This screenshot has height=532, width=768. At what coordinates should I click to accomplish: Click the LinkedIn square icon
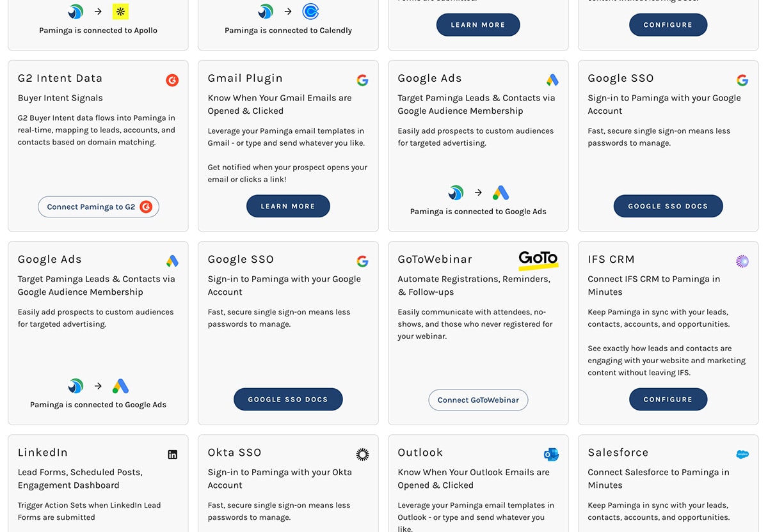[x=172, y=454]
